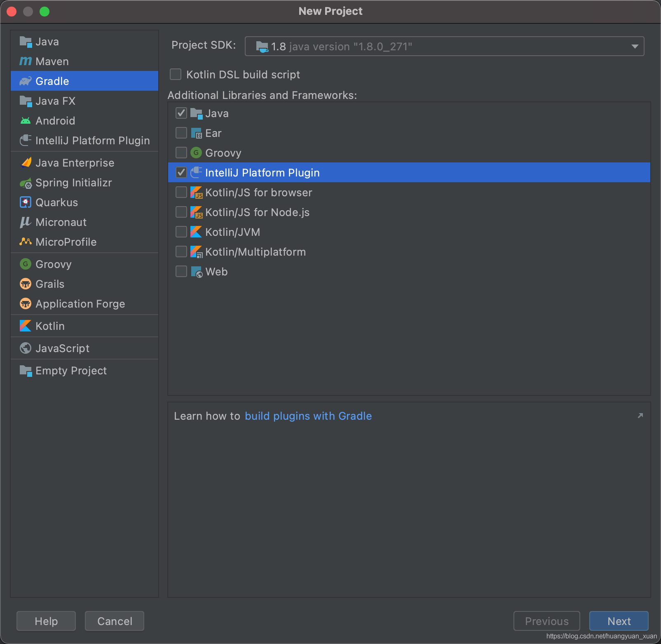Check the Groovy framework checkbox
Screen dimensions: 661x644
181,152
